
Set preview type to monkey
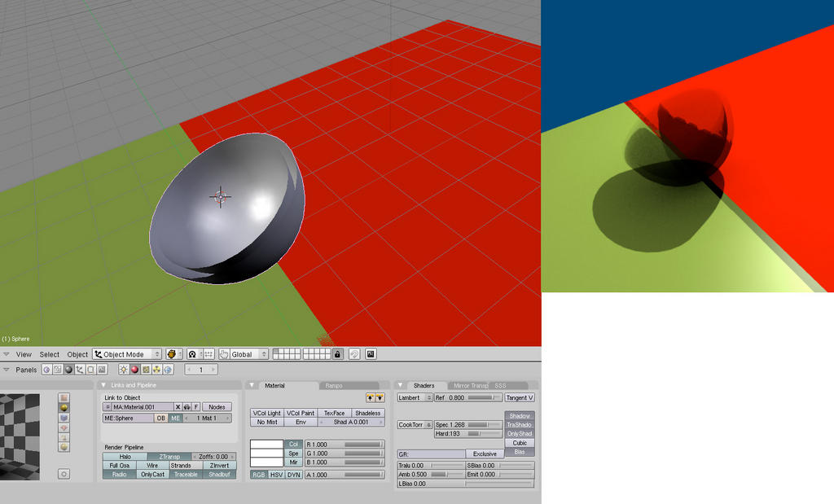click(64, 427)
